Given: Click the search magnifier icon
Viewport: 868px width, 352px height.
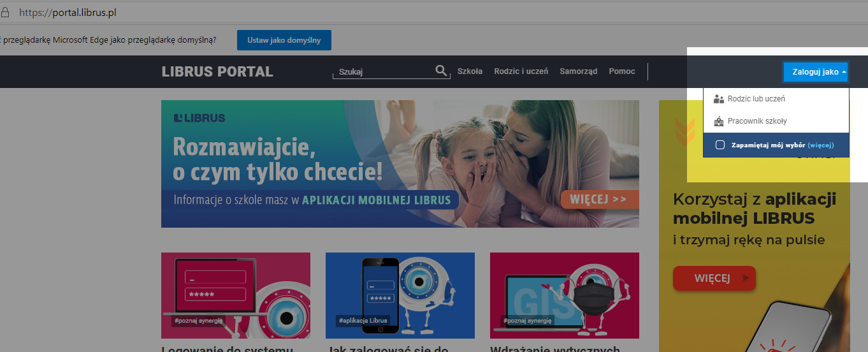Looking at the screenshot, I should click(441, 71).
